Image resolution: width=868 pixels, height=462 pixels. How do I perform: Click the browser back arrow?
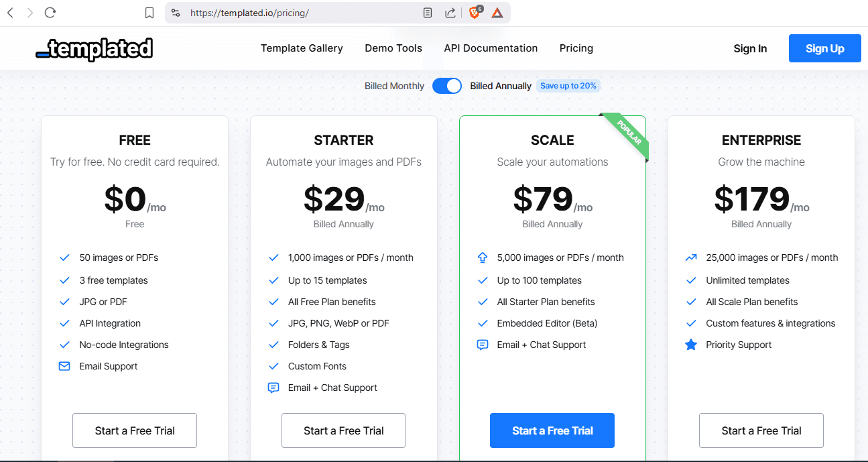pyautogui.click(x=10, y=13)
